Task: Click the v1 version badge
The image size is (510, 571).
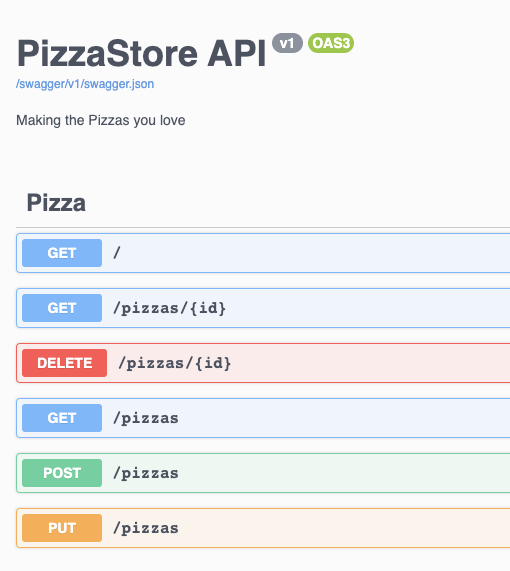Action: (287, 43)
